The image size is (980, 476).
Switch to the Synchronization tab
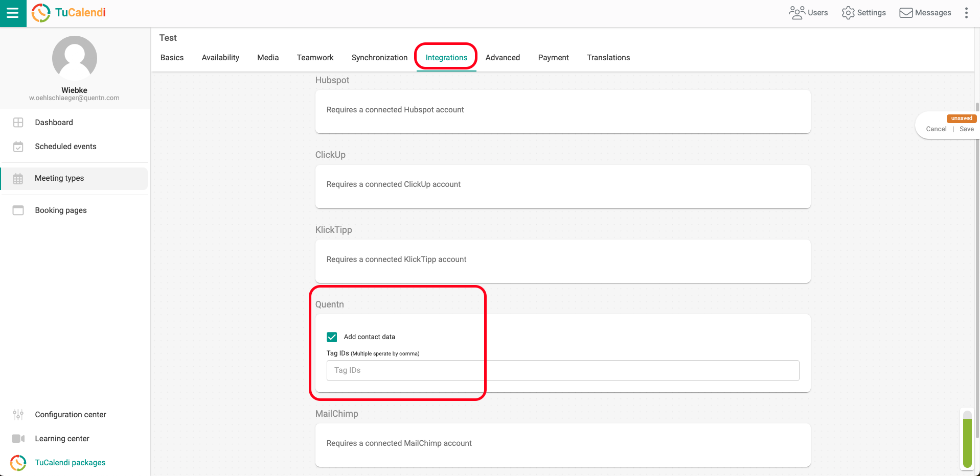click(x=379, y=58)
